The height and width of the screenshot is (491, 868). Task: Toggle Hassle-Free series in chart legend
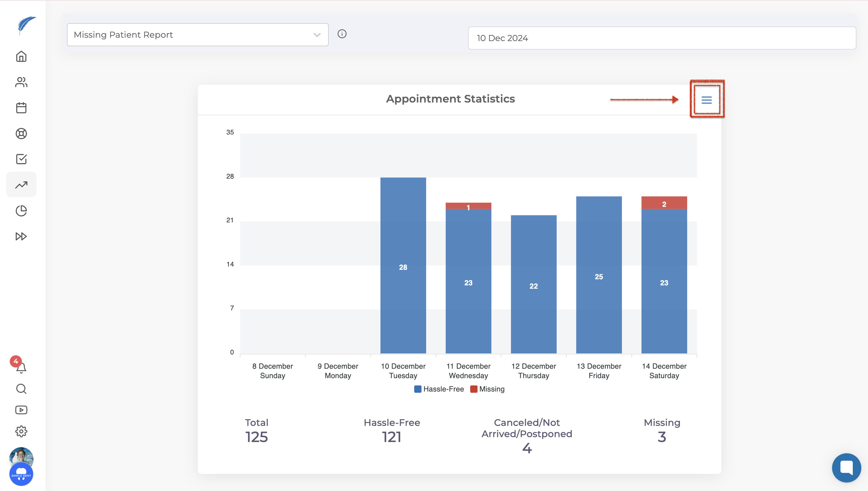(x=439, y=389)
